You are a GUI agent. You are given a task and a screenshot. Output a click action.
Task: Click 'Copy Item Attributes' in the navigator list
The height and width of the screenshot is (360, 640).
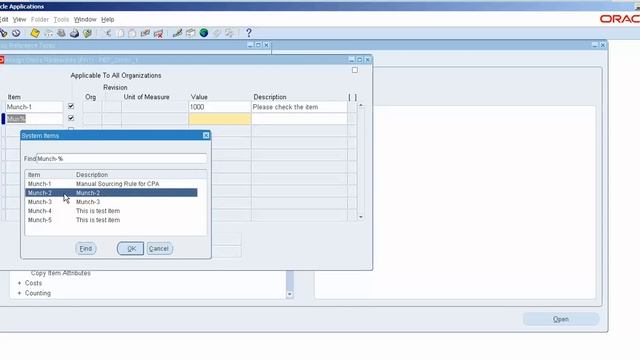(61, 273)
